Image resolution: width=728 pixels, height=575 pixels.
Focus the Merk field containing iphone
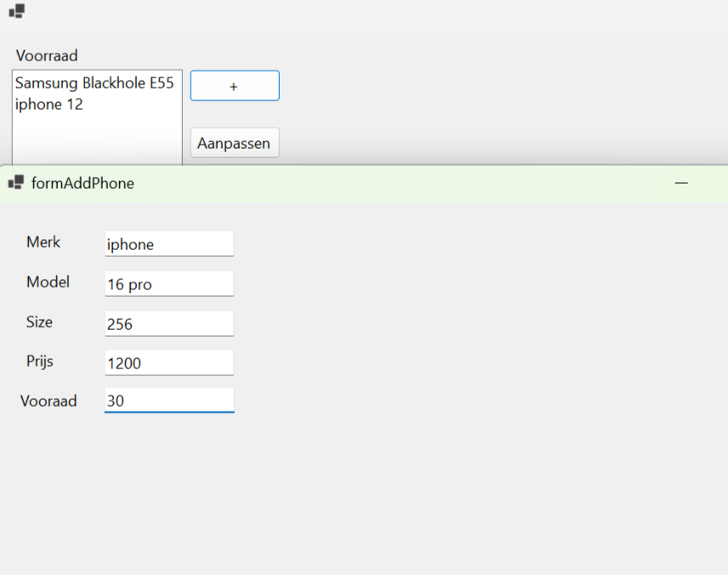tap(168, 244)
